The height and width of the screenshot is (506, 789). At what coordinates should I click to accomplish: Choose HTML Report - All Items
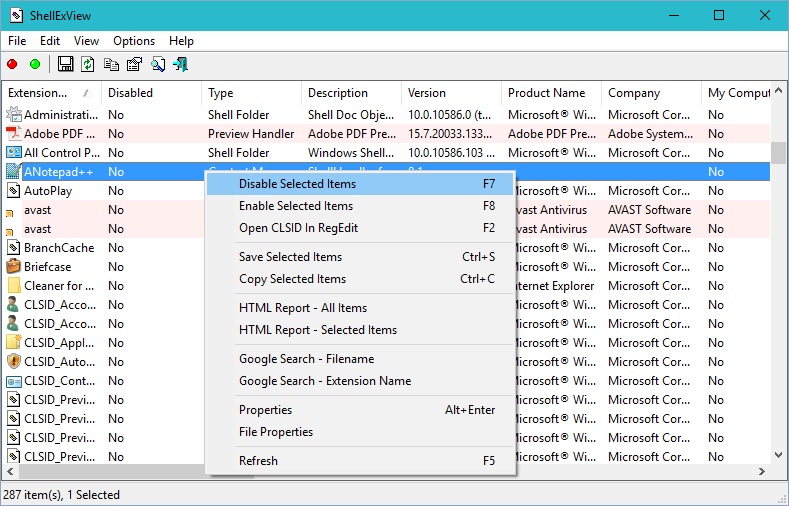(303, 308)
